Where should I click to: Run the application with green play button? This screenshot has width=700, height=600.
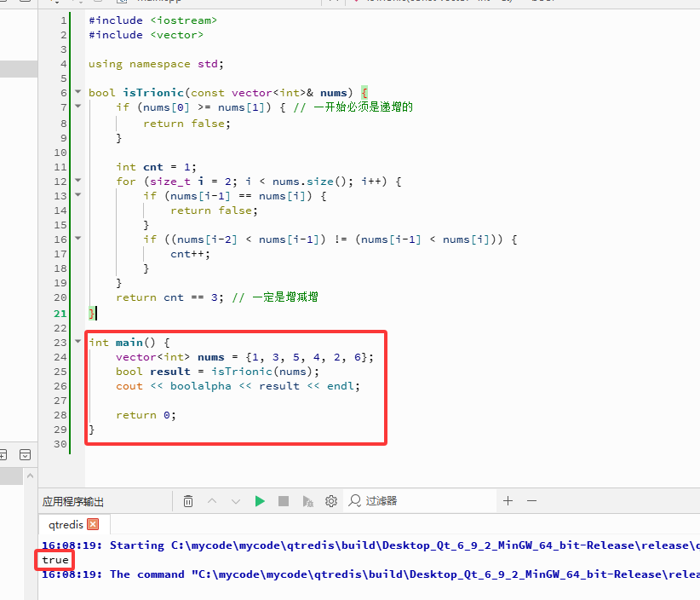click(x=260, y=501)
